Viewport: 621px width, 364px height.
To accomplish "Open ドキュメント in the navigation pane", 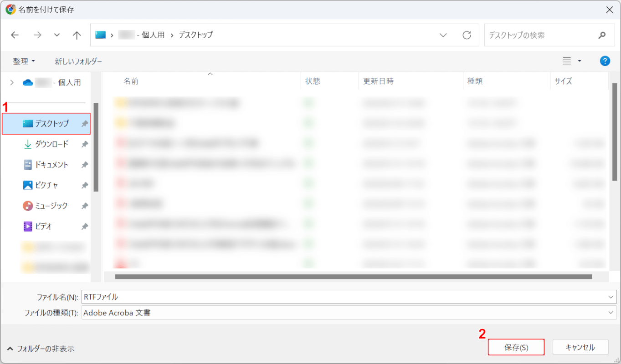I will [46, 165].
